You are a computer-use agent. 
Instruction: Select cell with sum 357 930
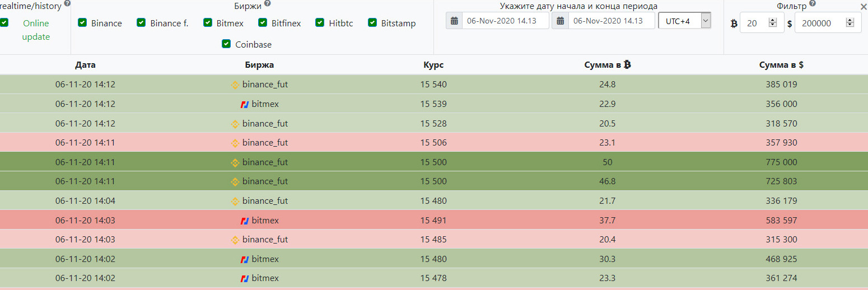pos(781,143)
